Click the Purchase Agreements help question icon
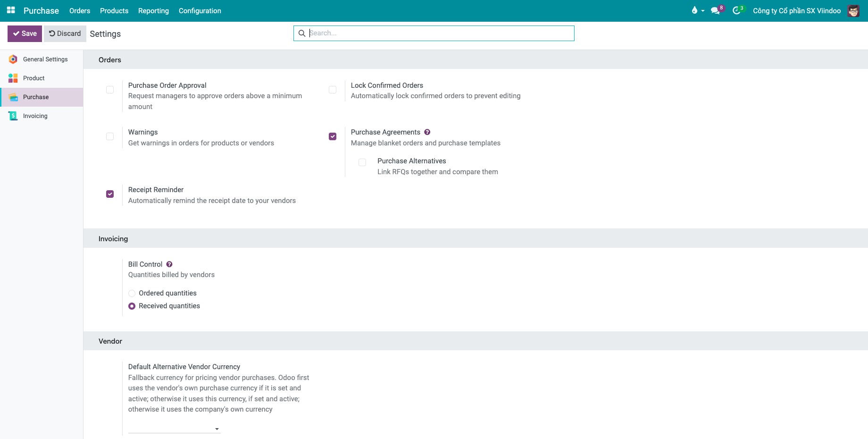The width and height of the screenshot is (868, 439). pos(427,132)
